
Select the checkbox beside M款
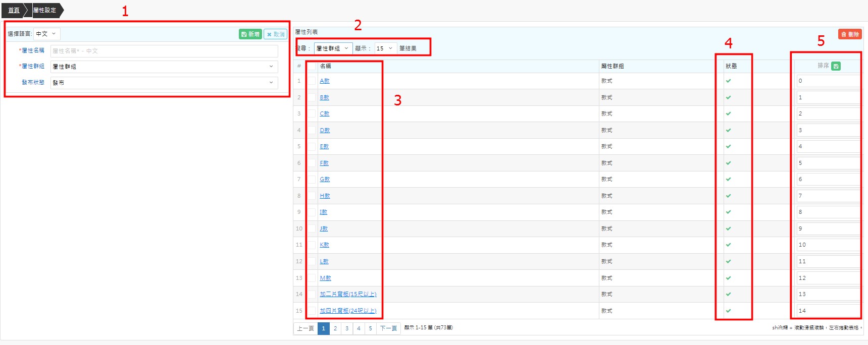click(313, 278)
